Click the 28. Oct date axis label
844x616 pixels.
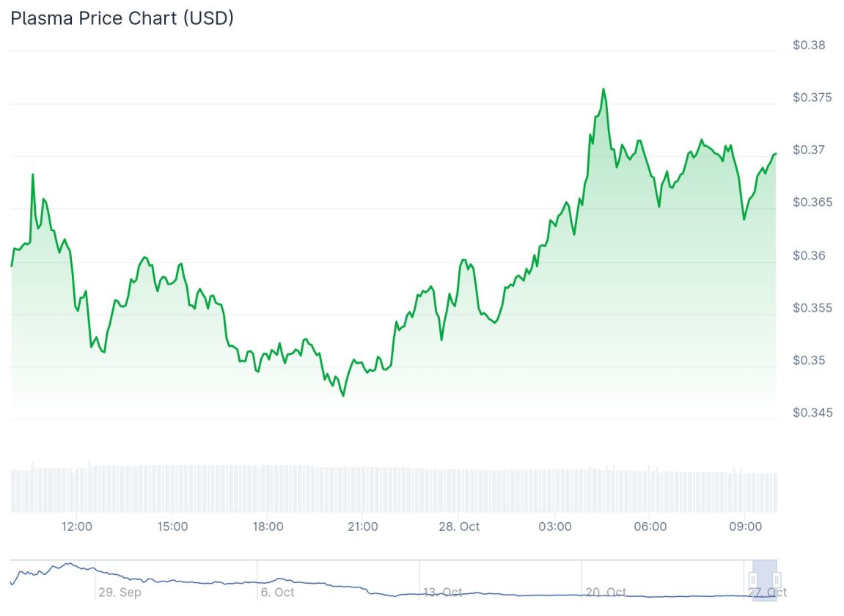(459, 527)
